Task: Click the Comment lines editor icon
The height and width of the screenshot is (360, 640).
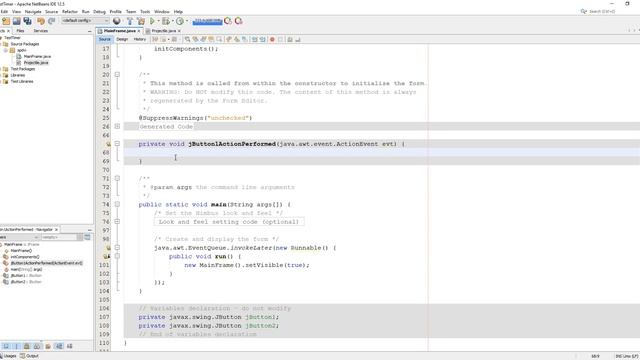Action: [290, 40]
